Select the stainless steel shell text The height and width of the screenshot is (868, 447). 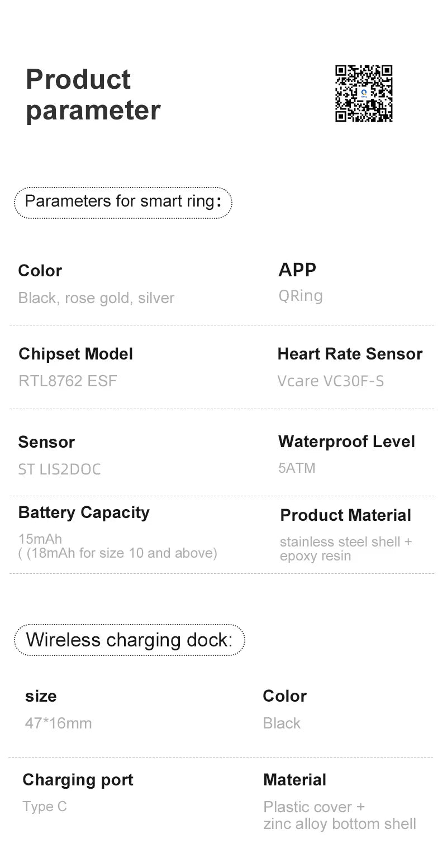(x=340, y=542)
